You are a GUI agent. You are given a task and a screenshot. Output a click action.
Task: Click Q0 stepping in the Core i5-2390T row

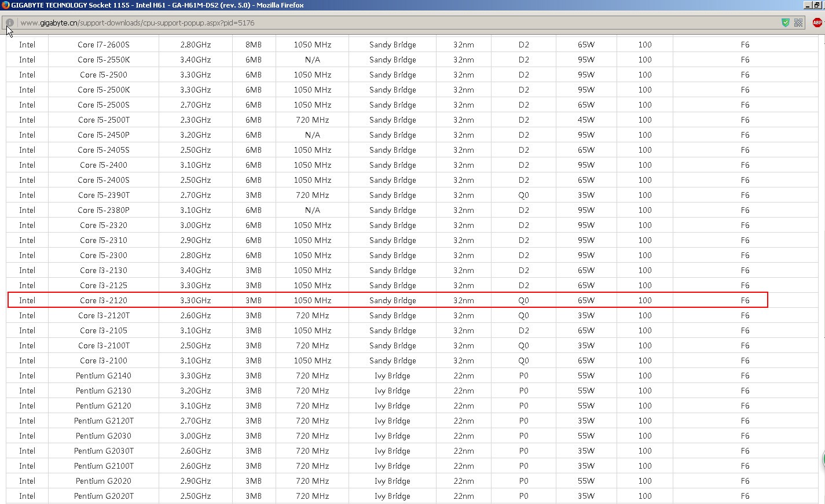click(x=524, y=195)
